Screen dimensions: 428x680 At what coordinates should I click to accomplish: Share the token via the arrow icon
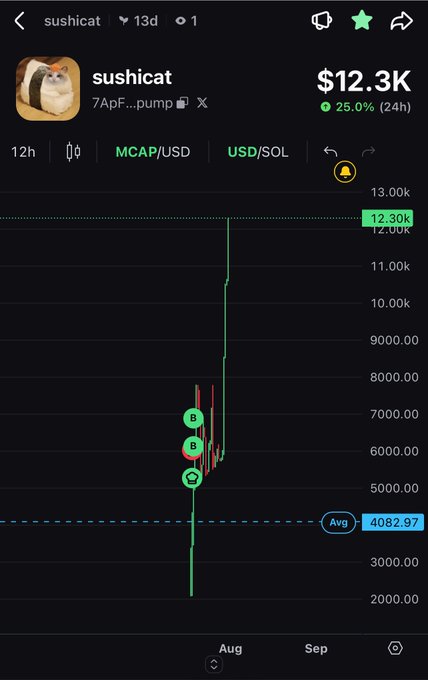tap(402, 21)
